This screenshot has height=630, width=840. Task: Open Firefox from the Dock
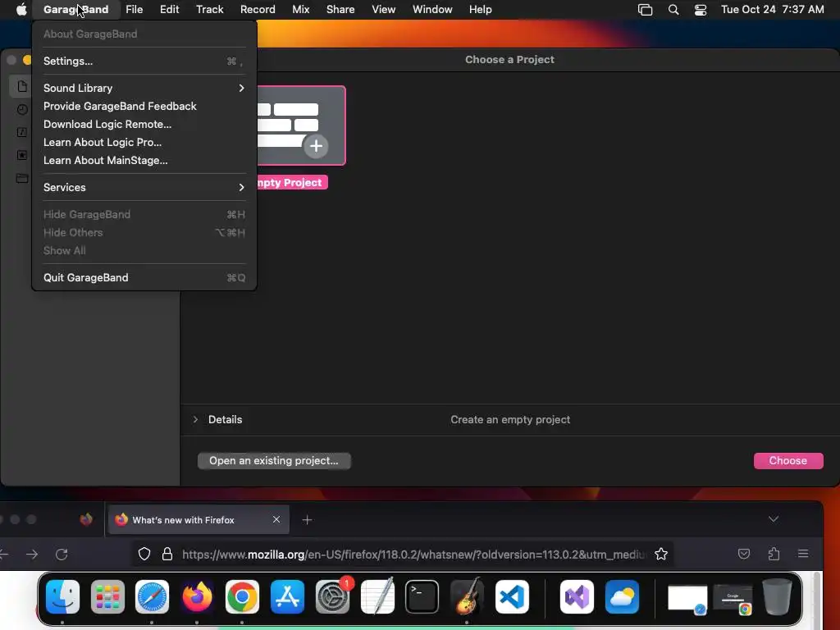click(x=197, y=596)
